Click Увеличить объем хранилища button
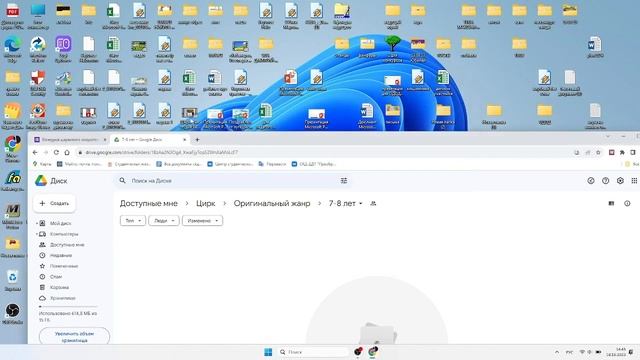The width and height of the screenshot is (640, 360). pos(74,336)
